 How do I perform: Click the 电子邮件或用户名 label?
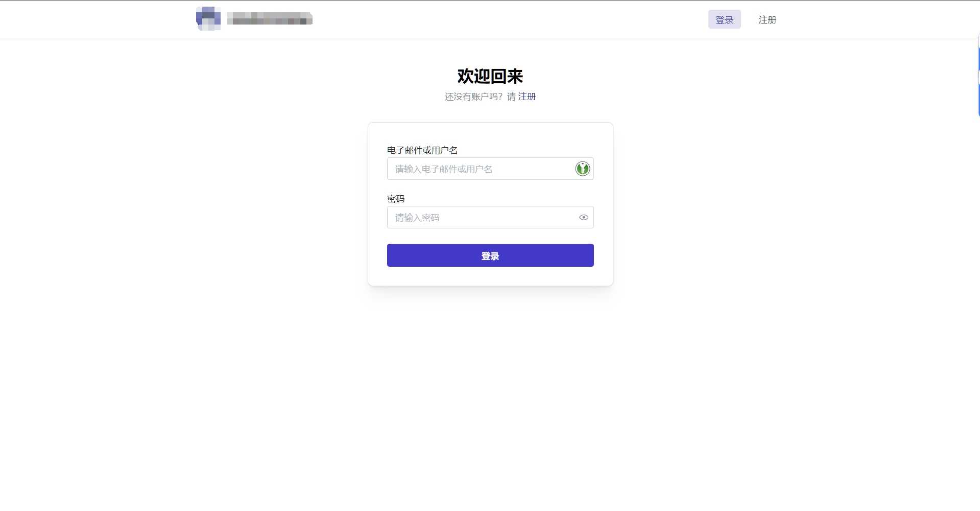[x=422, y=150]
